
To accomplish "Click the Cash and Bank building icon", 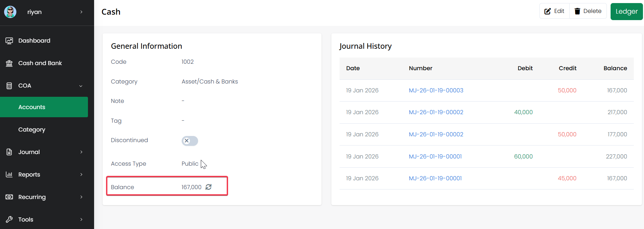I will [9, 63].
